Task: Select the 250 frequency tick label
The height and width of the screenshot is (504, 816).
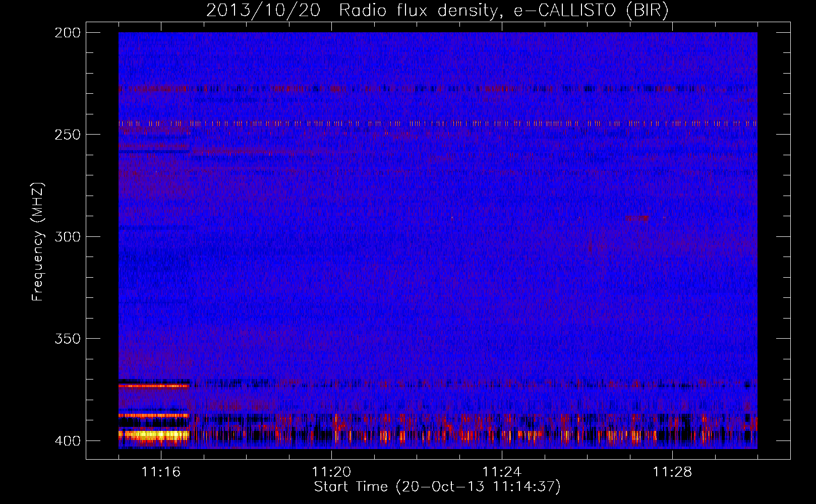Action: [68, 135]
